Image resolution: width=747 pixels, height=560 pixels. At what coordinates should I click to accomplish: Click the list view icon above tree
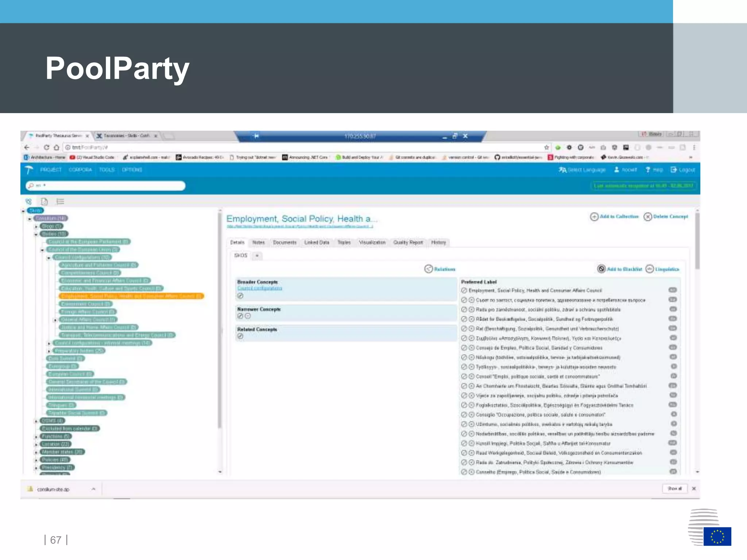[60, 201]
